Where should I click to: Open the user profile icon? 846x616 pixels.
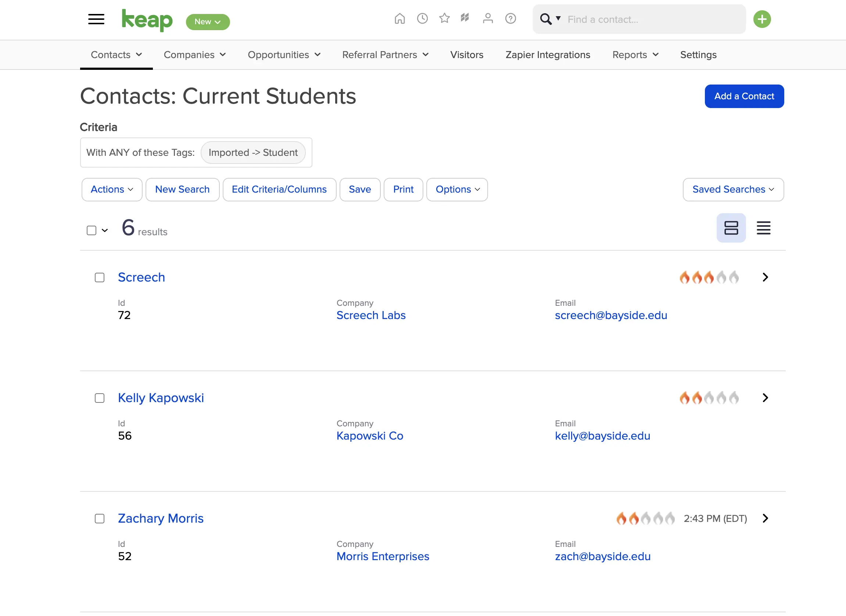[x=488, y=19]
